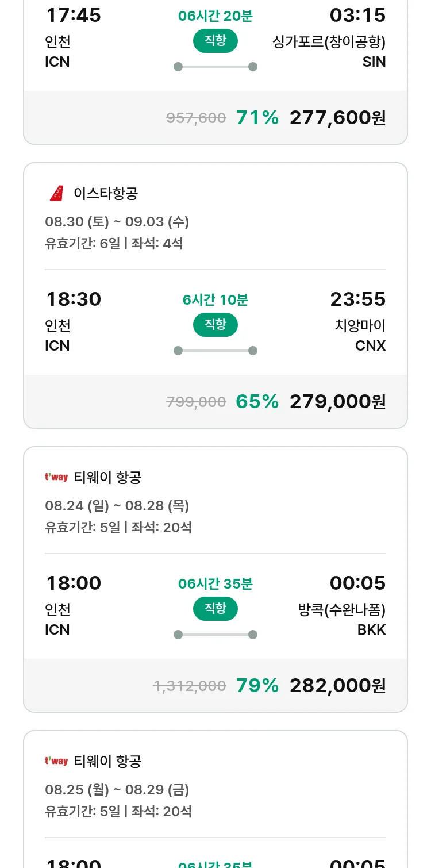Image resolution: width=431 pixels, height=868 pixels.
Task: Click the route line on the Chiang Mai flight
Action: (215, 351)
